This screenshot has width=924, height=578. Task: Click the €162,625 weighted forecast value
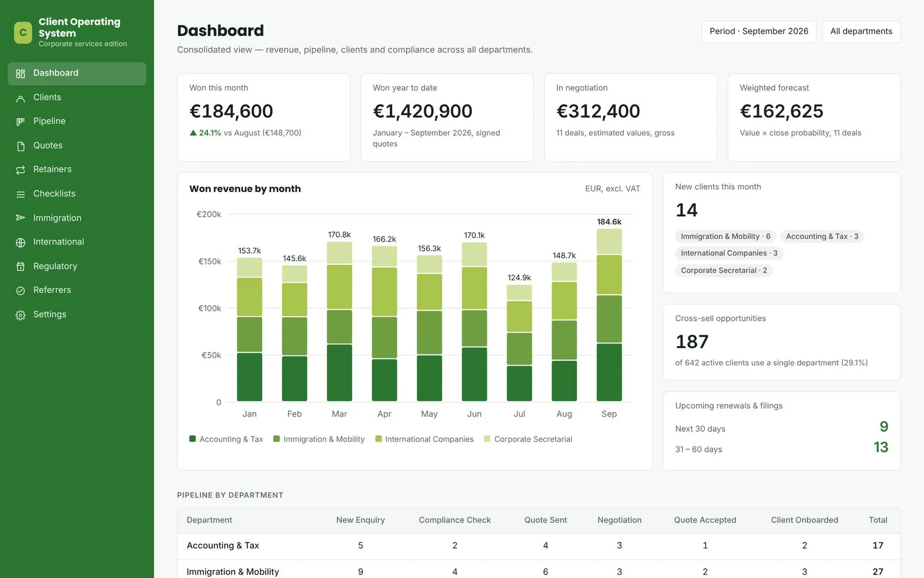click(782, 111)
